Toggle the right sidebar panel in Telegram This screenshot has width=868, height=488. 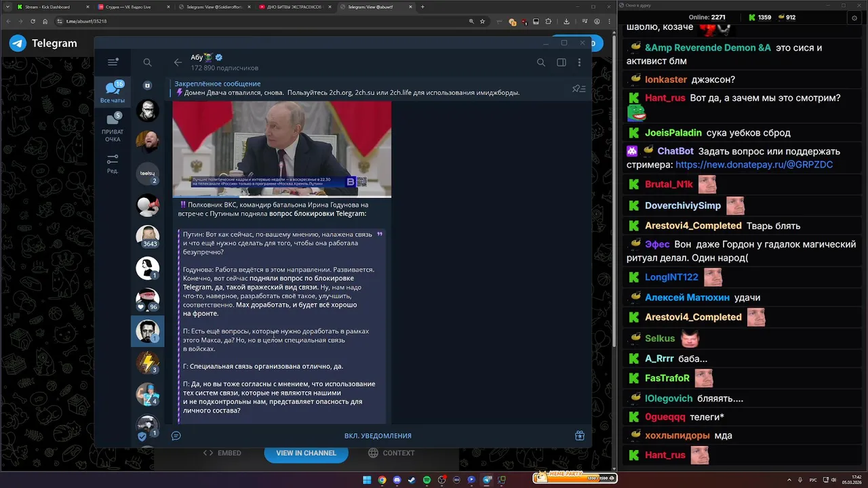[561, 62]
